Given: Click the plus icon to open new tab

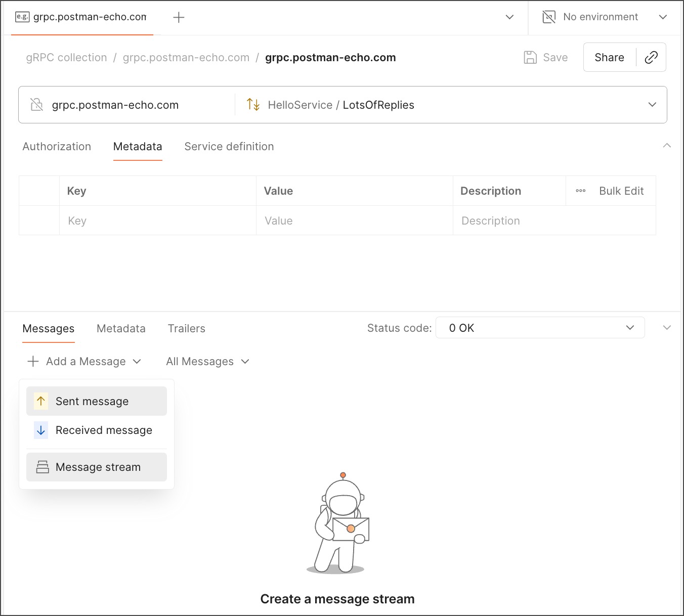Looking at the screenshot, I should click(x=179, y=18).
